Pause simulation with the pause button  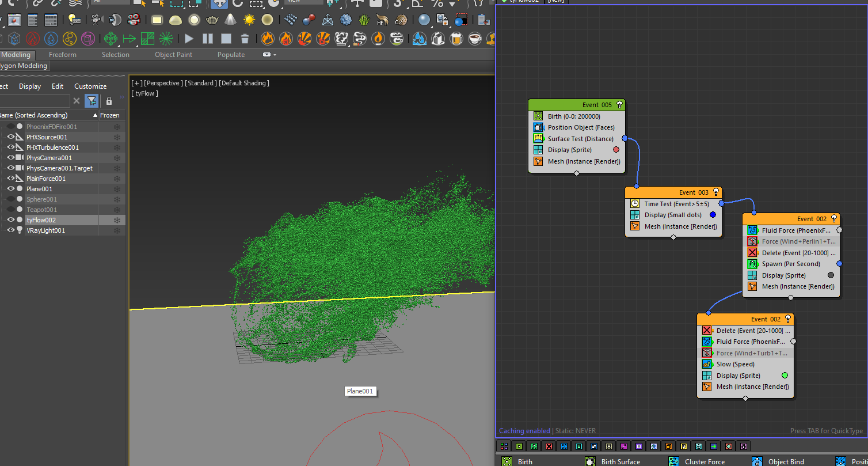click(x=208, y=39)
